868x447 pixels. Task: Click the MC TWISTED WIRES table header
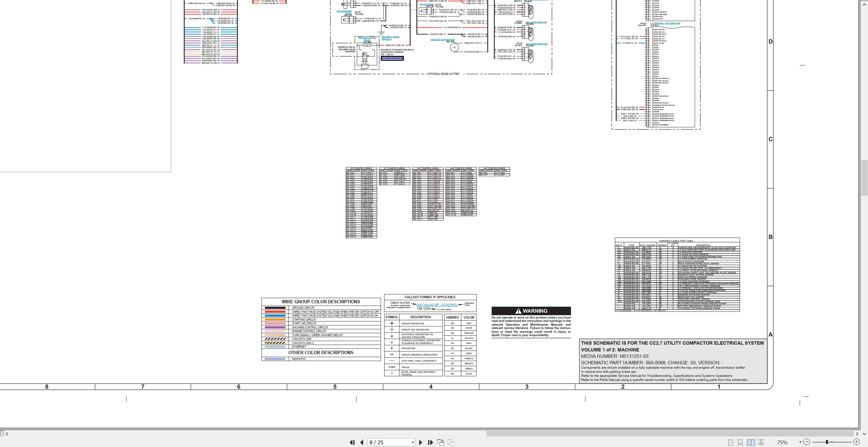tap(428, 168)
